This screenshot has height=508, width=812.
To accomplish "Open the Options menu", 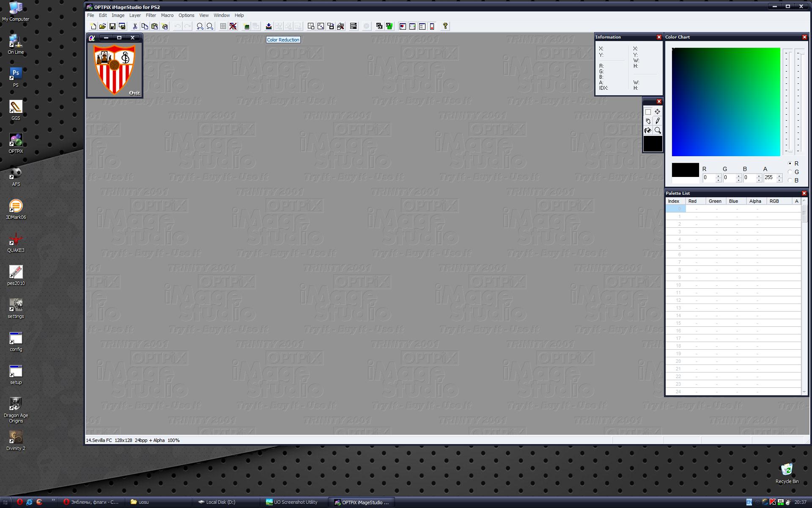I will tap(187, 15).
